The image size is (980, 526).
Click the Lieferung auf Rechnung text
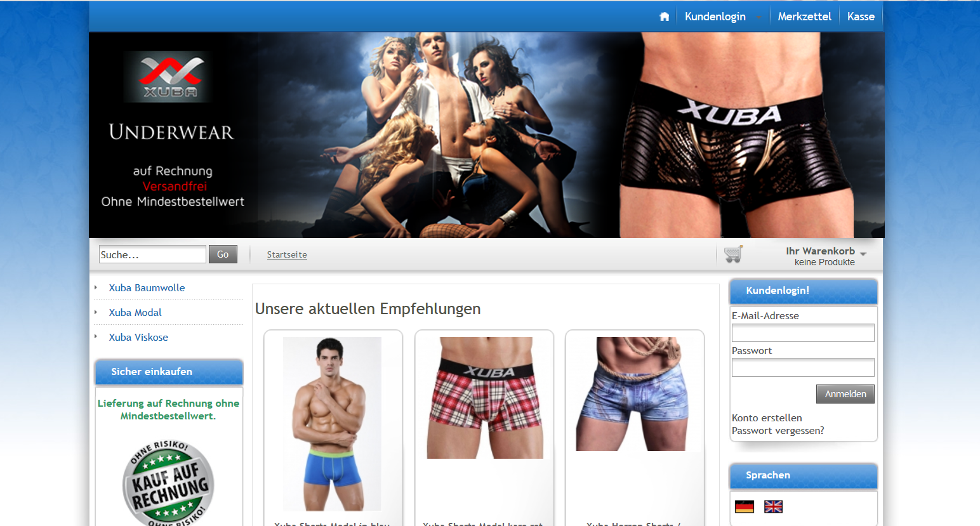click(x=168, y=409)
